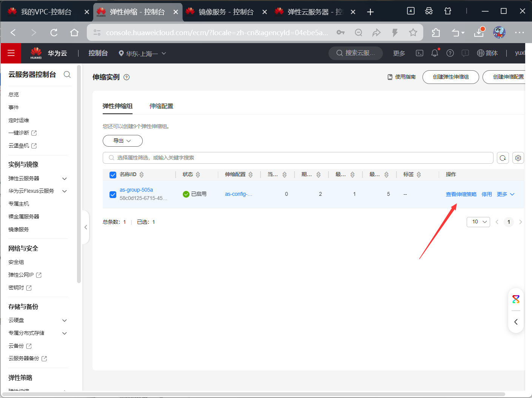The image size is (532, 398).
Task: Open the floating assistant icon
Action: 516,299
